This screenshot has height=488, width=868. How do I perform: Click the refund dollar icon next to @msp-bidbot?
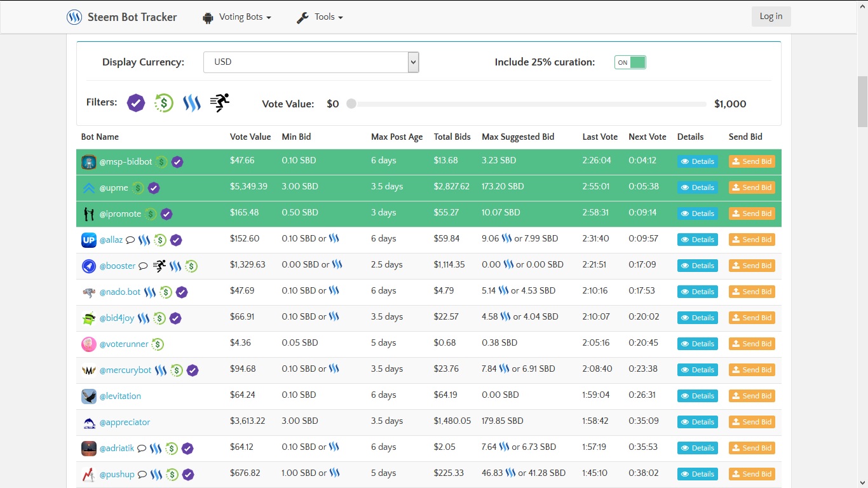(161, 162)
